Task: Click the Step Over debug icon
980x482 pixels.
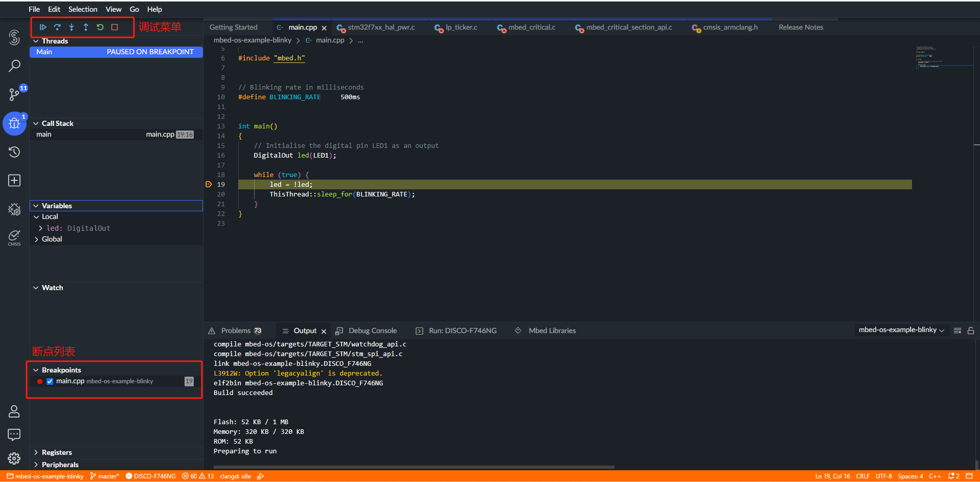Action: coord(57,27)
